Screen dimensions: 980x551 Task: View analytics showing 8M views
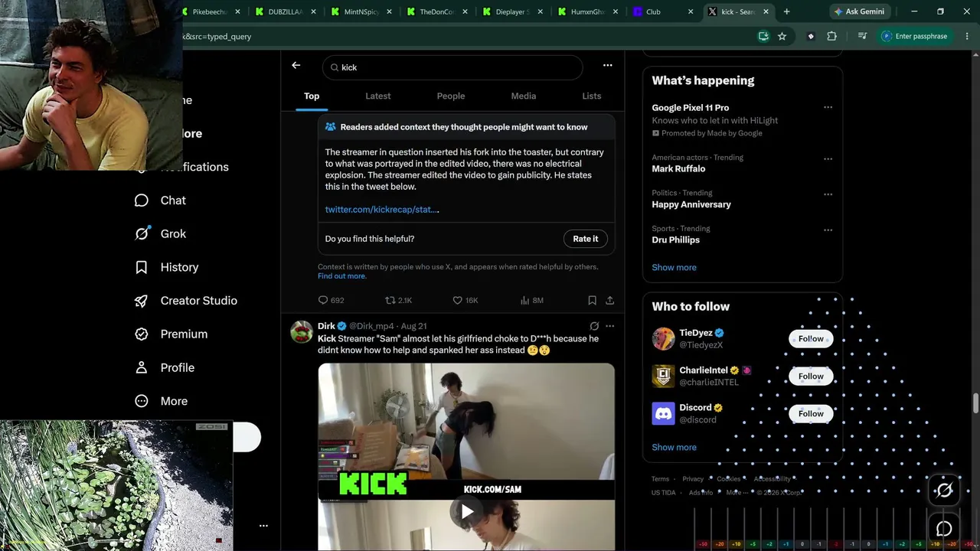pyautogui.click(x=531, y=301)
